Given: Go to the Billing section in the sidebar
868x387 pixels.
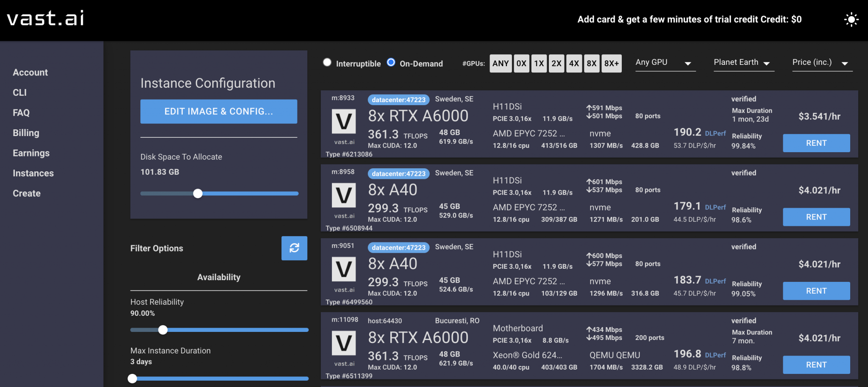Looking at the screenshot, I should (x=26, y=133).
